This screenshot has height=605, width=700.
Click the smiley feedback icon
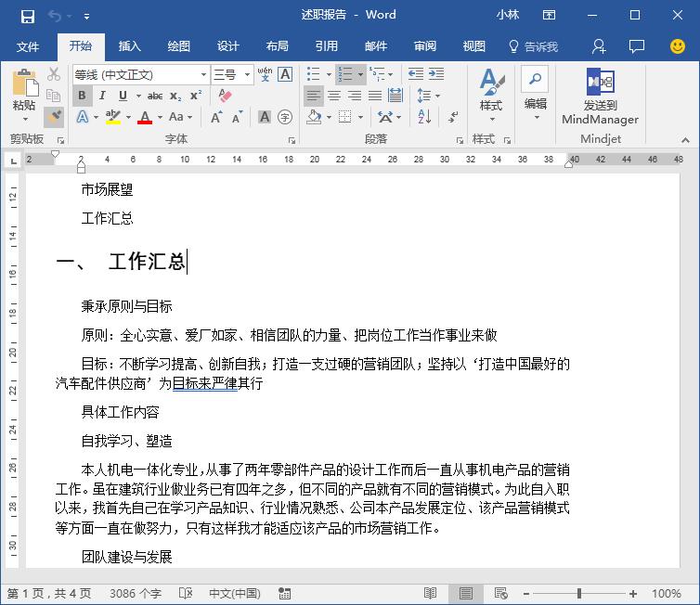[677, 46]
